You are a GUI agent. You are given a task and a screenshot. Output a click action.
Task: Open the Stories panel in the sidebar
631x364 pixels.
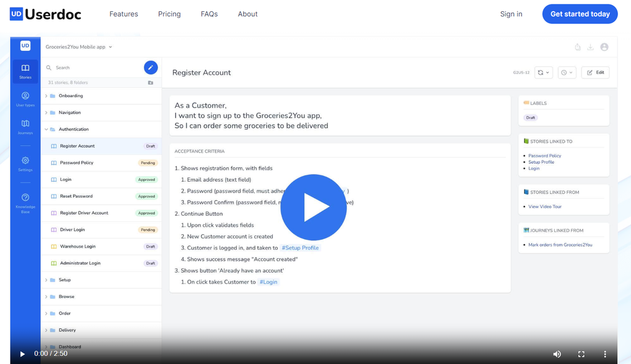(25, 72)
